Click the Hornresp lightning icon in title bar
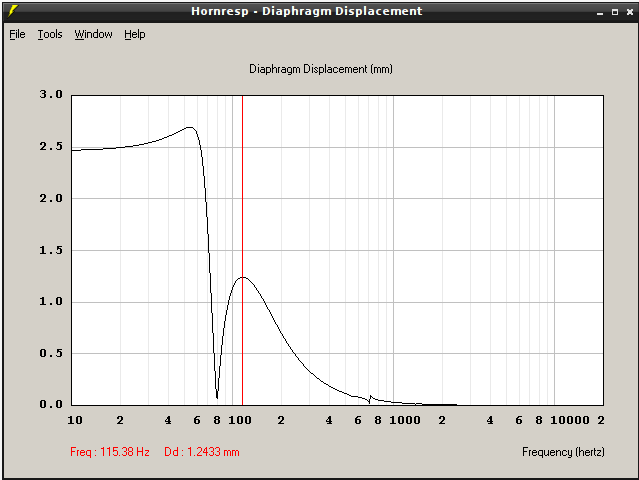The height and width of the screenshot is (480, 639). tap(13, 11)
